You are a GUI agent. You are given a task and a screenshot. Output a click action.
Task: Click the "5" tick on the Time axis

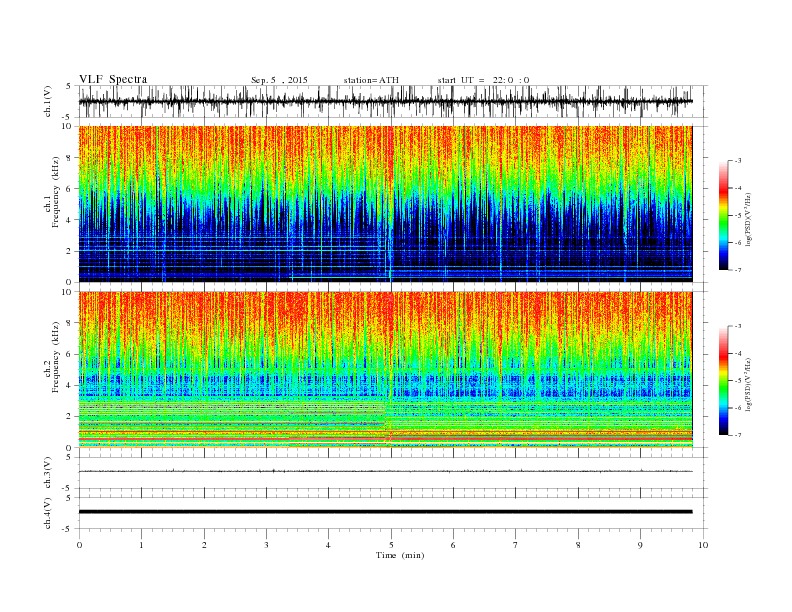point(391,545)
